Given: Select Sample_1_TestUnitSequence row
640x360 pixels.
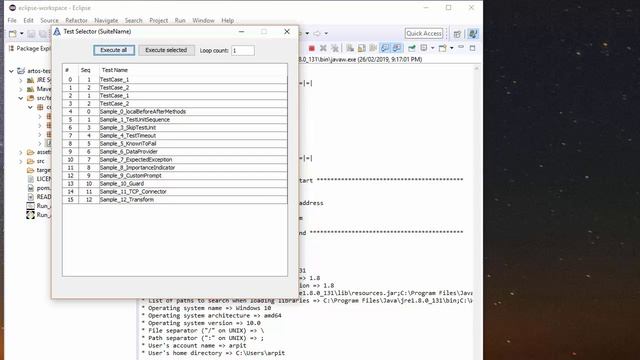Looking at the screenshot, I should pyautogui.click(x=175, y=120).
